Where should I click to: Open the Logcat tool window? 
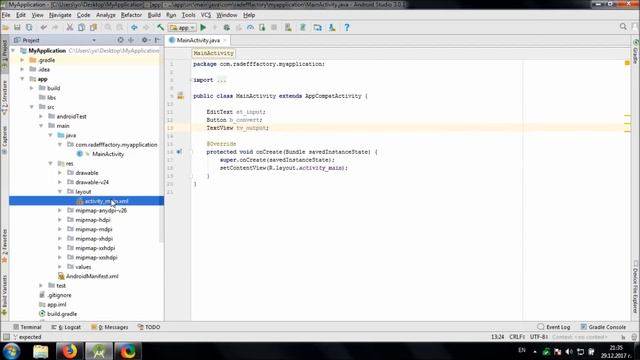[x=66, y=327]
